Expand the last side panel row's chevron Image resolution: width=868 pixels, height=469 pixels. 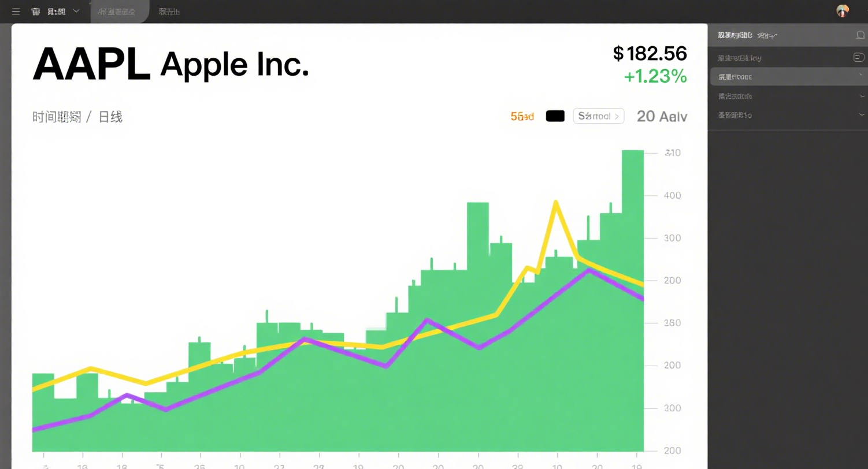pos(862,115)
